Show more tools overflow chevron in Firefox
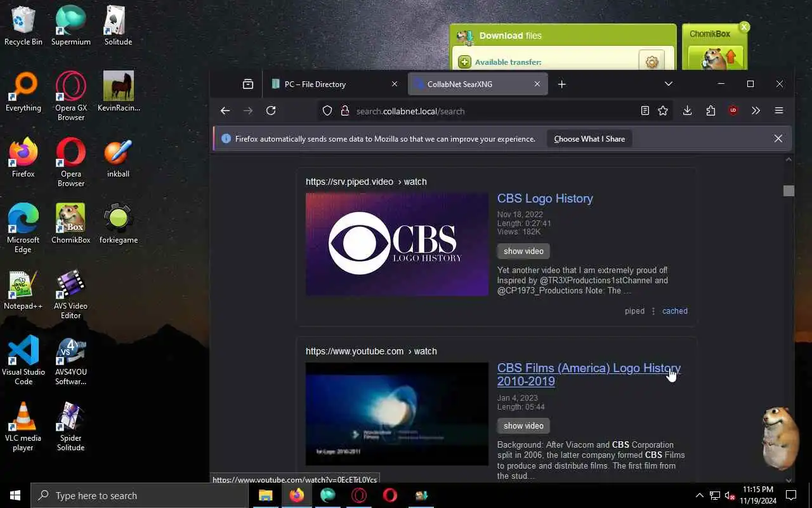The width and height of the screenshot is (812, 508). point(756,110)
